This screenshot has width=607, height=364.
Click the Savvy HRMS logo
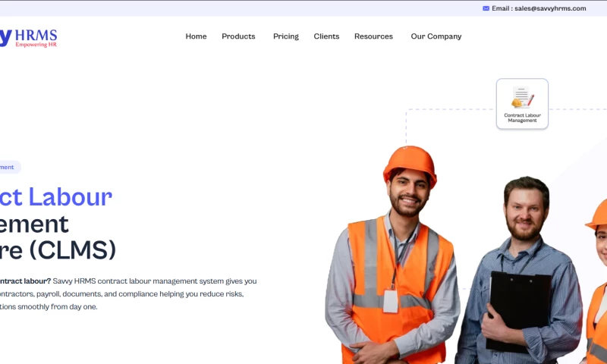(28, 38)
